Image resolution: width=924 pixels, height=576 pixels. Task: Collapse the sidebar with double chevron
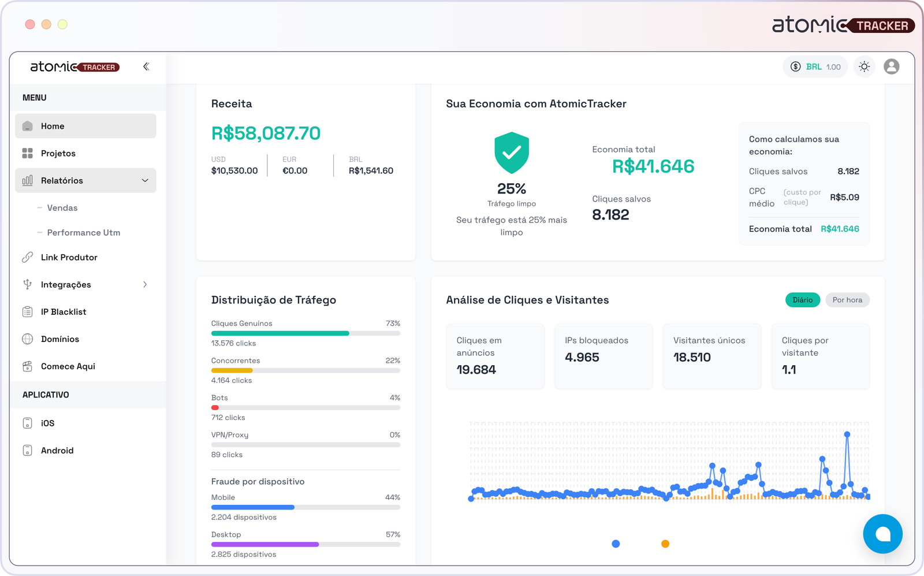tap(146, 66)
